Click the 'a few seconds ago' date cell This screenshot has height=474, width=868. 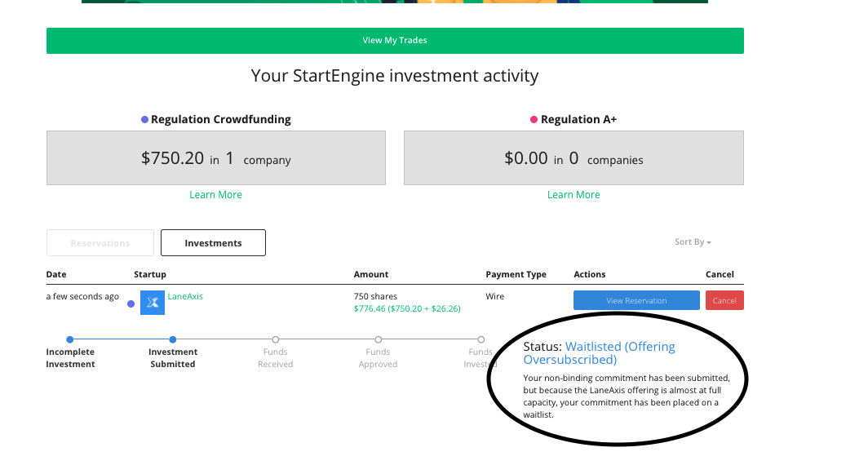point(82,296)
